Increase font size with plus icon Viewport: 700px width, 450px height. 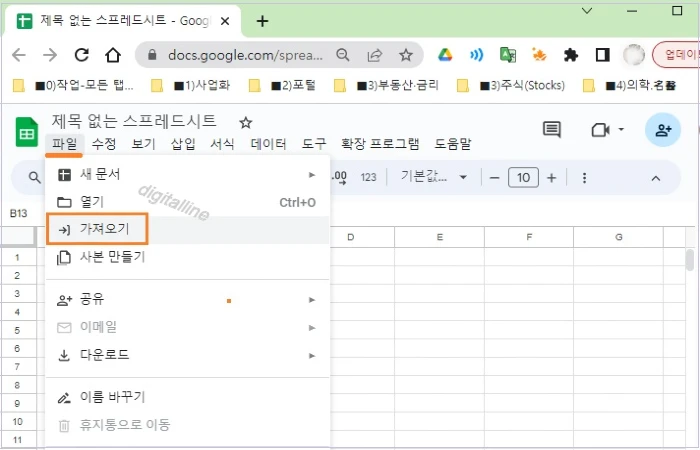(x=551, y=178)
